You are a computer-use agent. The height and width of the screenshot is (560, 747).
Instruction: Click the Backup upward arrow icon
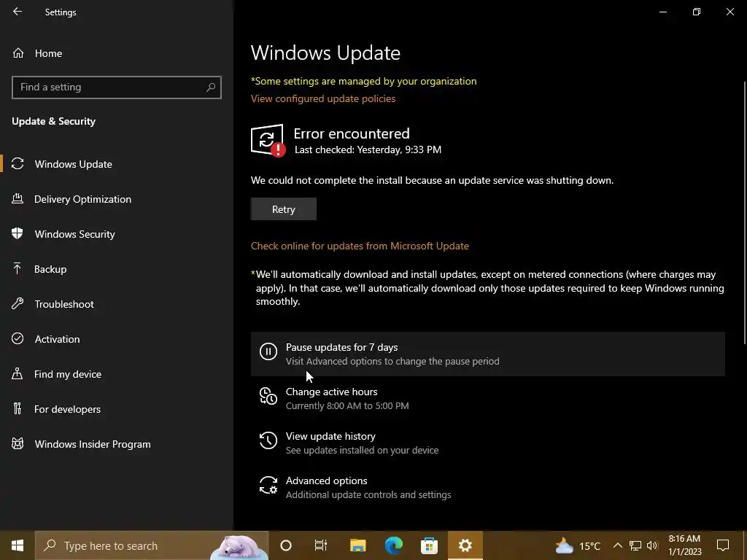pyautogui.click(x=18, y=268)
